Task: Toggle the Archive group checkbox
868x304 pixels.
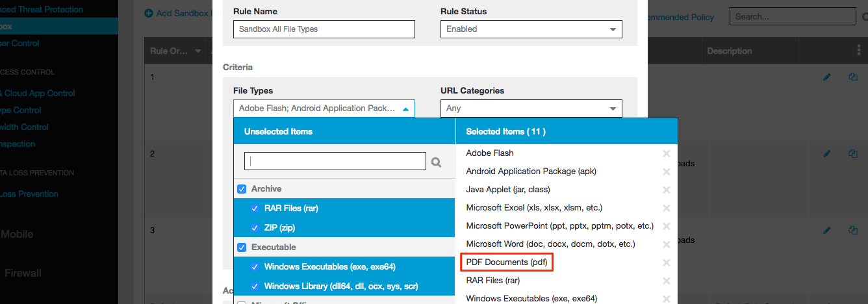Action: point(242,189)
